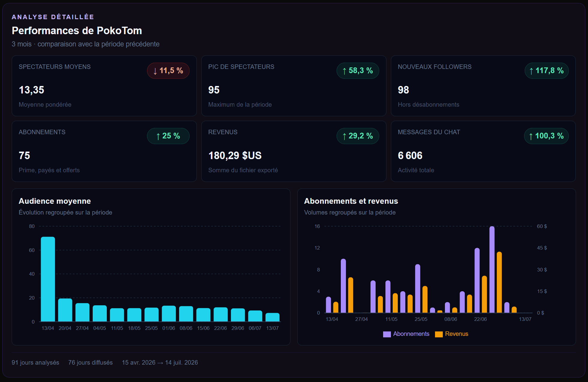Click the SPECTATEURS MOYENS label

pos(55,67)
